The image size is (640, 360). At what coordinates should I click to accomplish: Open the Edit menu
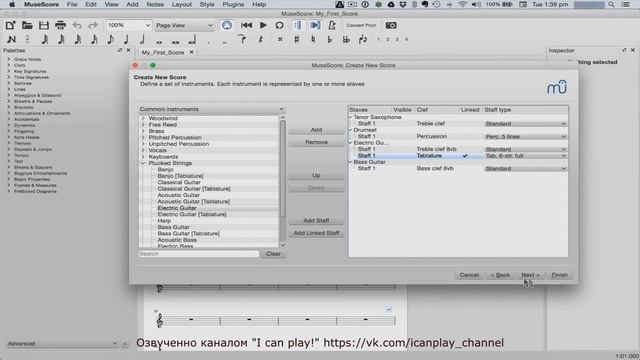click(91, 4)
